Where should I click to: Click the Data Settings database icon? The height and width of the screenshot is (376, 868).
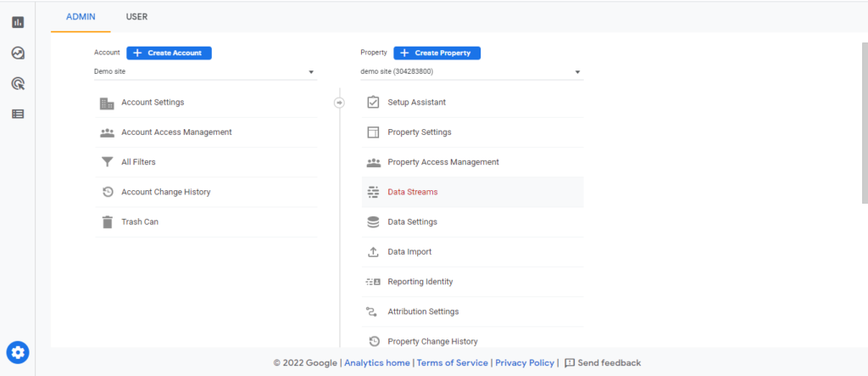(x=374, y=222)
